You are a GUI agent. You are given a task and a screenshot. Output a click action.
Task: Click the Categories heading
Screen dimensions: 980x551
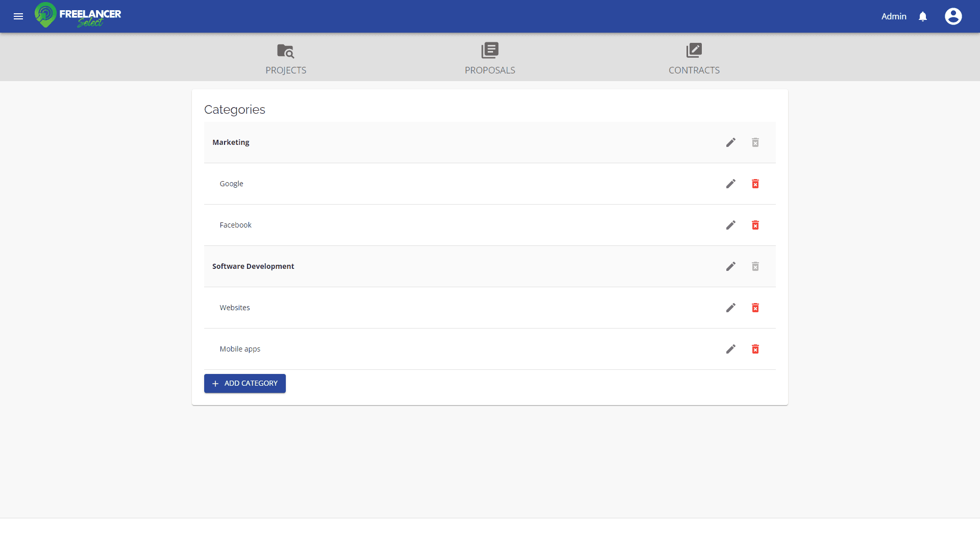click(x=235, y=110)
